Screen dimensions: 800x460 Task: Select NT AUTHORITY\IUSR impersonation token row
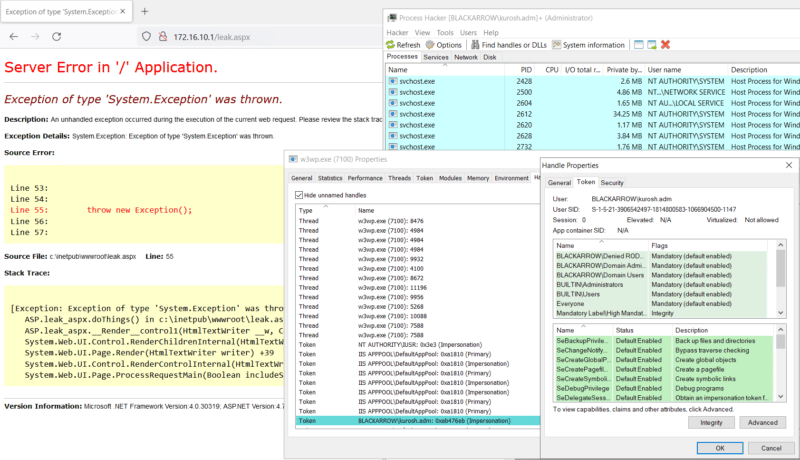(418, 345)
